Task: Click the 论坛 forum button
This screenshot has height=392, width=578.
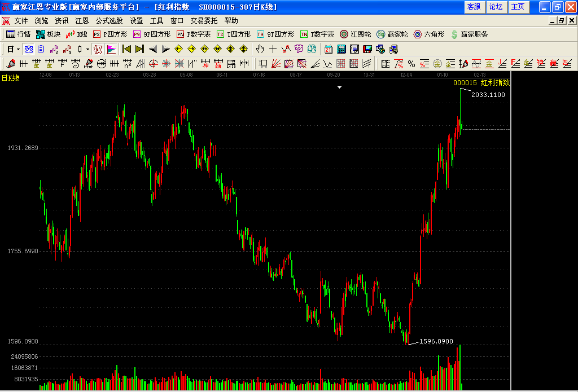Action: click(x=496, y=7)
